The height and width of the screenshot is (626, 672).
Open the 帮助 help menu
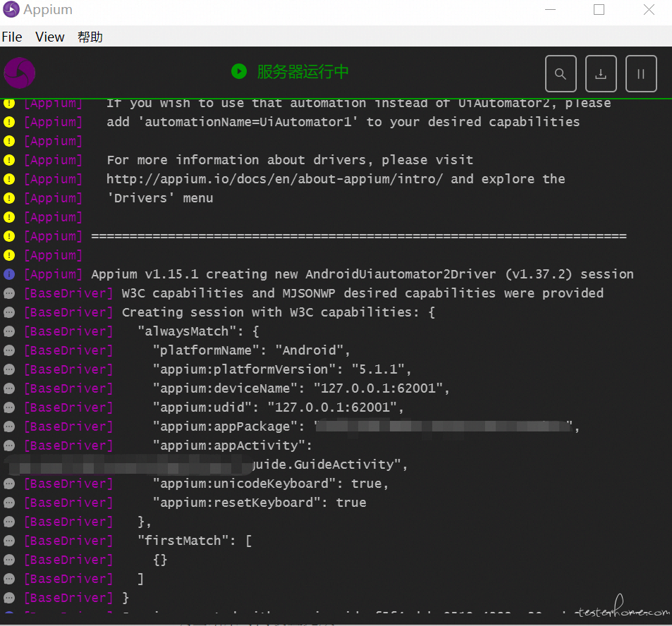[90, 37]
